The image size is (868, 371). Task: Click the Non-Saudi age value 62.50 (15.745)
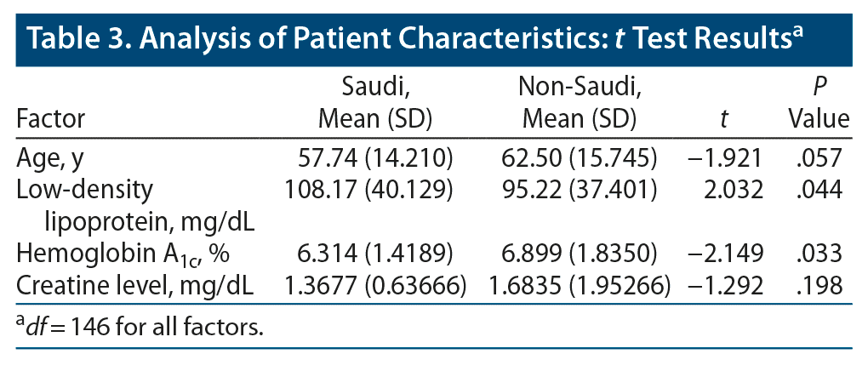[578, 157]
